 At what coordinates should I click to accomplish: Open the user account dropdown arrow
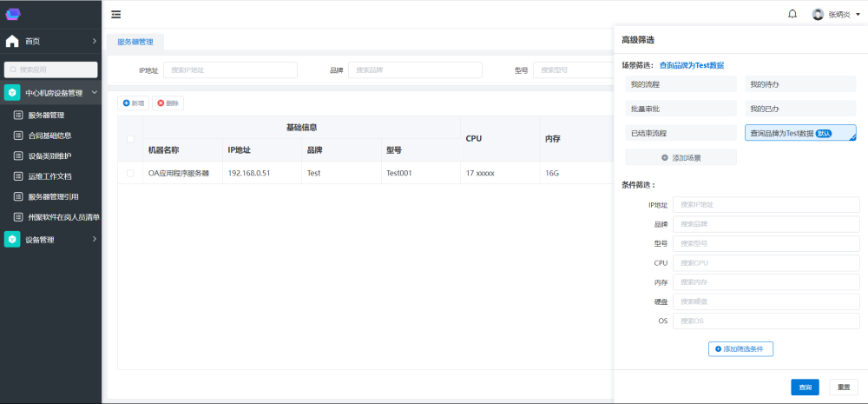[x=858, y=15]
